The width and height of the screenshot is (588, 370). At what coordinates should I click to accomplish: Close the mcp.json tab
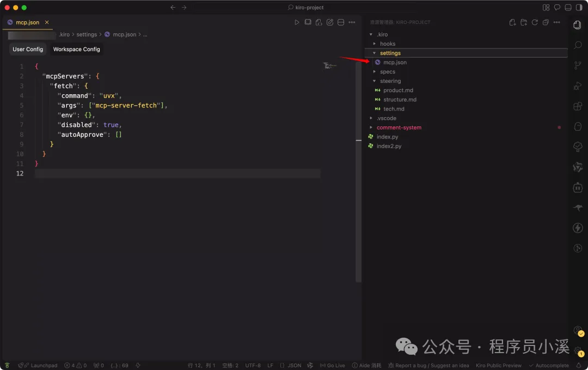[47, 22]
